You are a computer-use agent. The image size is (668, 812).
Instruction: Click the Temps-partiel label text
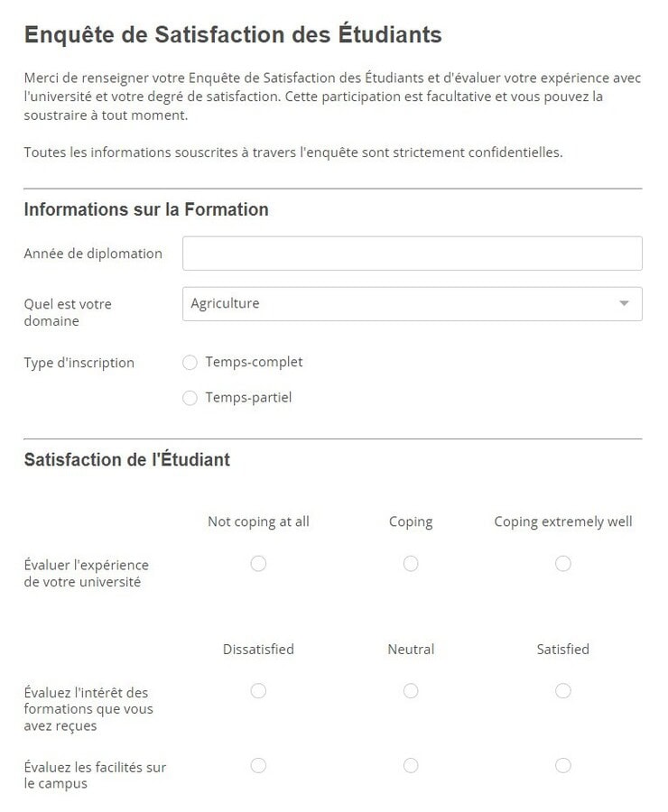(248, 397)
